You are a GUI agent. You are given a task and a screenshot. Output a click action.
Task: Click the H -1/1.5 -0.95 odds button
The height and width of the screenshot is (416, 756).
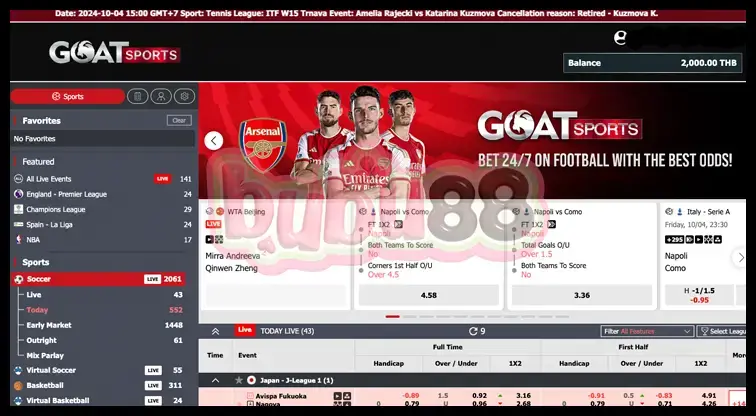pyautogui.click(x=699, y=295)
